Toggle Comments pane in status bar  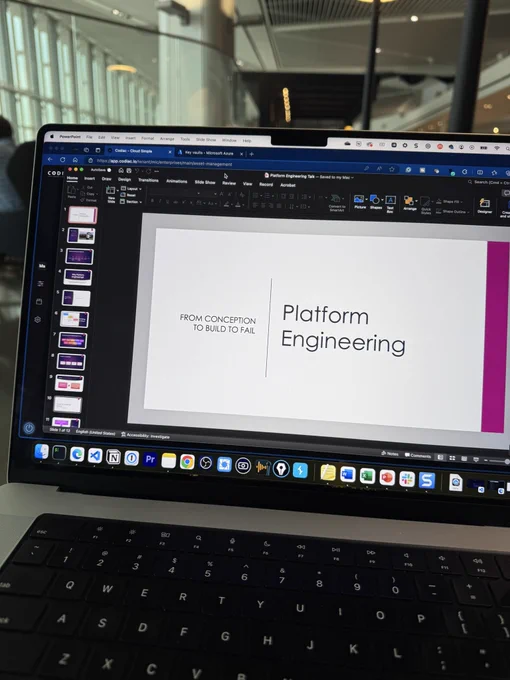(418, 455)
